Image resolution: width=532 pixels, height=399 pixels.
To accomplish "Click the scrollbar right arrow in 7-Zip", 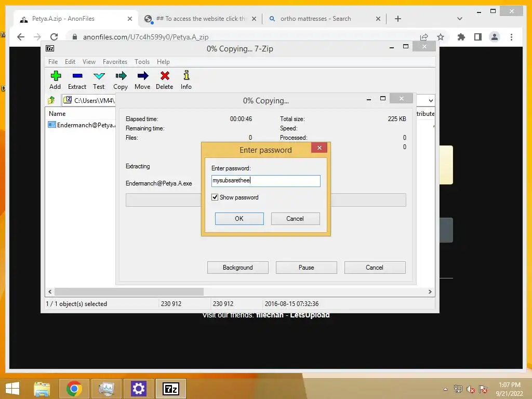I will point(430,292).
